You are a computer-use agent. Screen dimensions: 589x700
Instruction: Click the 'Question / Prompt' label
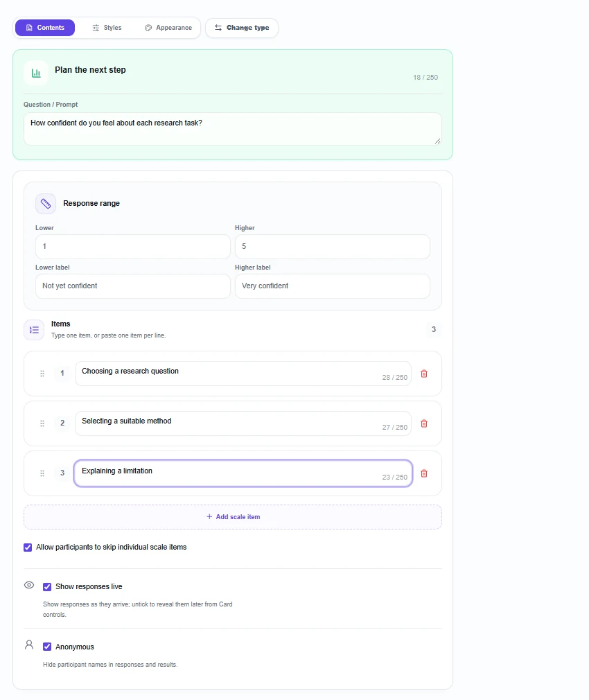point(51,105)
